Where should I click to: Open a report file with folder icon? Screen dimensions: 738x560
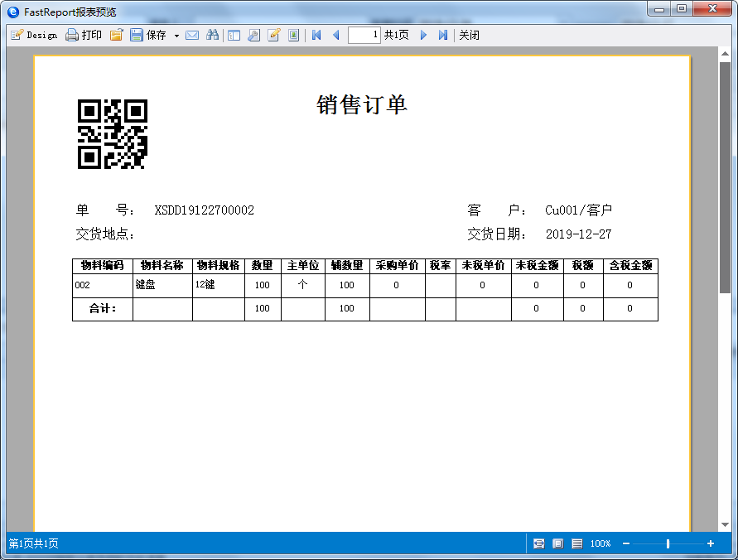116,36
